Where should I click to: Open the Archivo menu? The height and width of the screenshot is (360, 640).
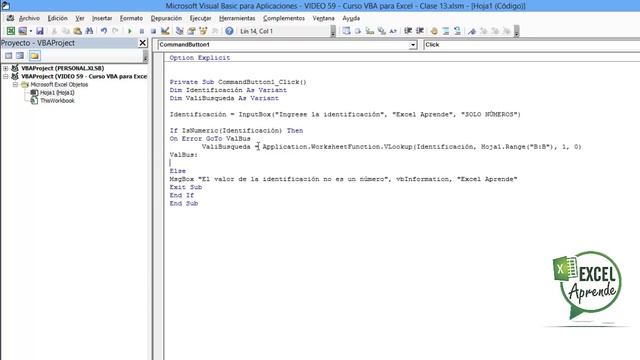29,18
